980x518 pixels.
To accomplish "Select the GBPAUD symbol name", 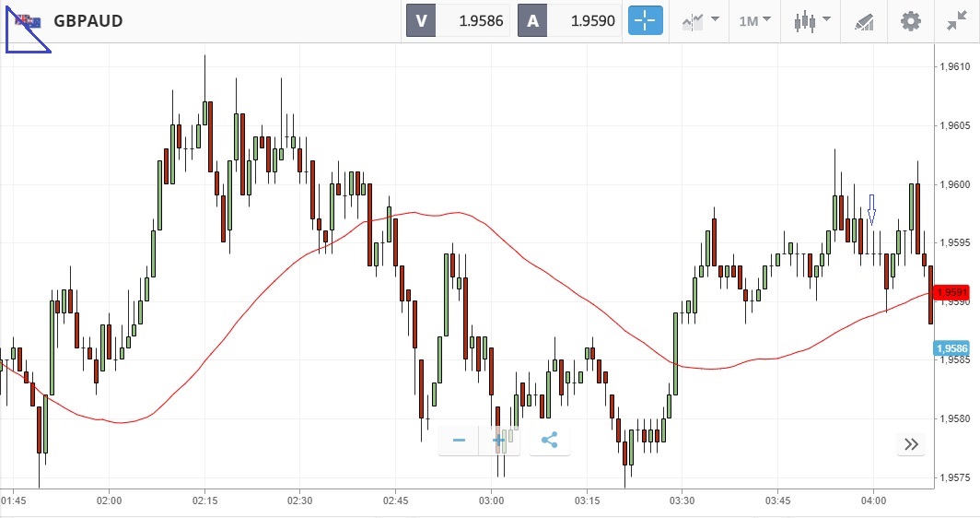I will 88,20.
